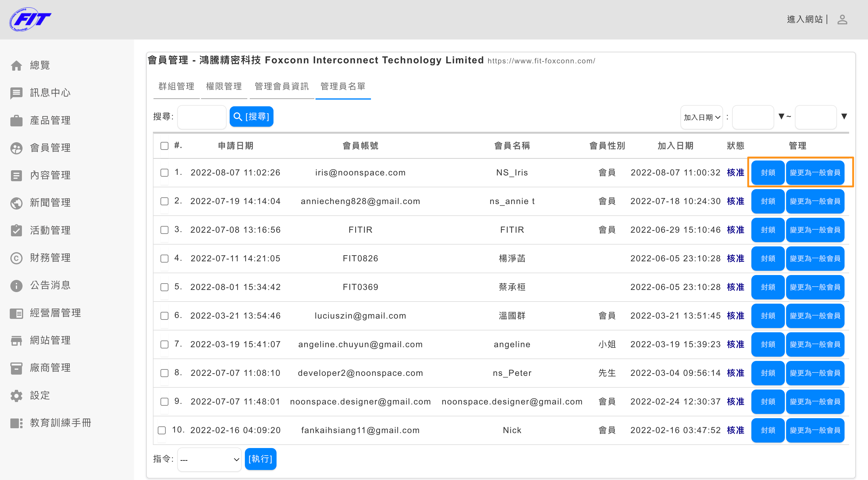Click the storefront icon beside 網站管理
The image size is (868, 480).
click(16, 341)
